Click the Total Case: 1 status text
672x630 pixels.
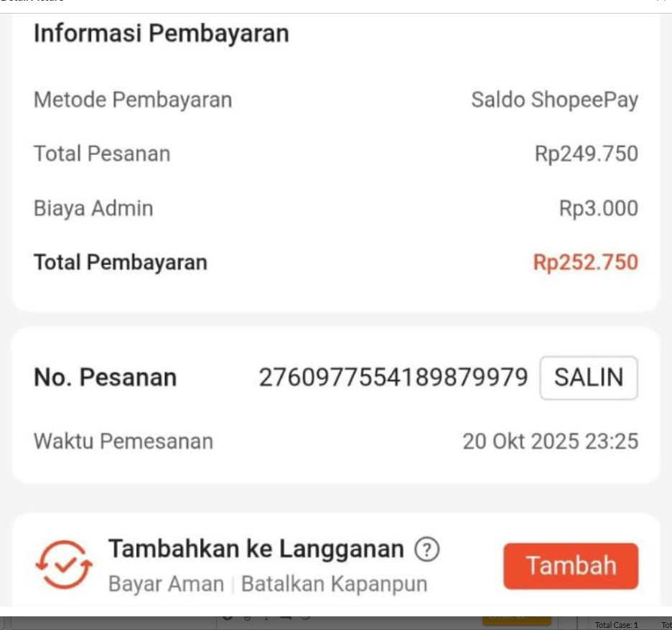[616, 625]
